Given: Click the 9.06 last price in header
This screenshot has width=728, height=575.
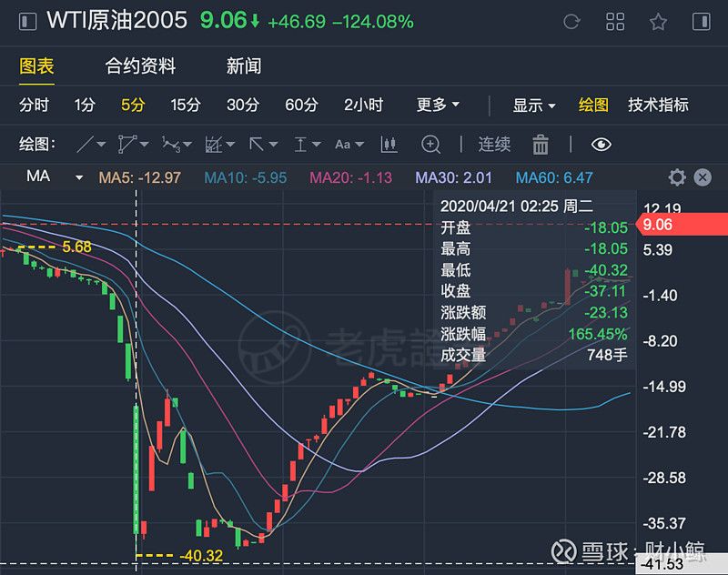Looking at the screenshot, I should [x=223, y=21].
